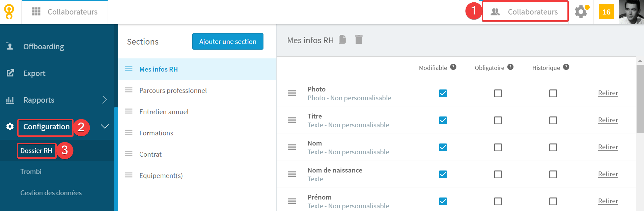
Task: Click the Collaborateurs button in top right
Action: 525,12
